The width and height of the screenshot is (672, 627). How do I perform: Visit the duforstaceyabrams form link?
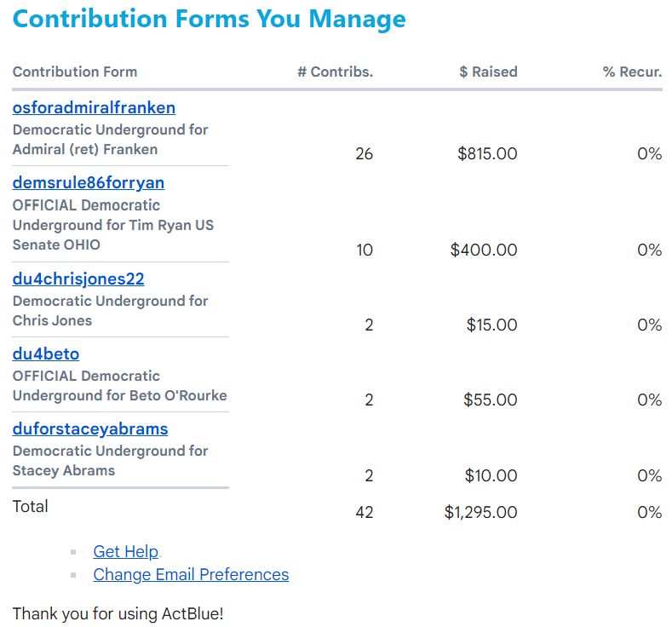pyautogui.click(x=90, y=429)
